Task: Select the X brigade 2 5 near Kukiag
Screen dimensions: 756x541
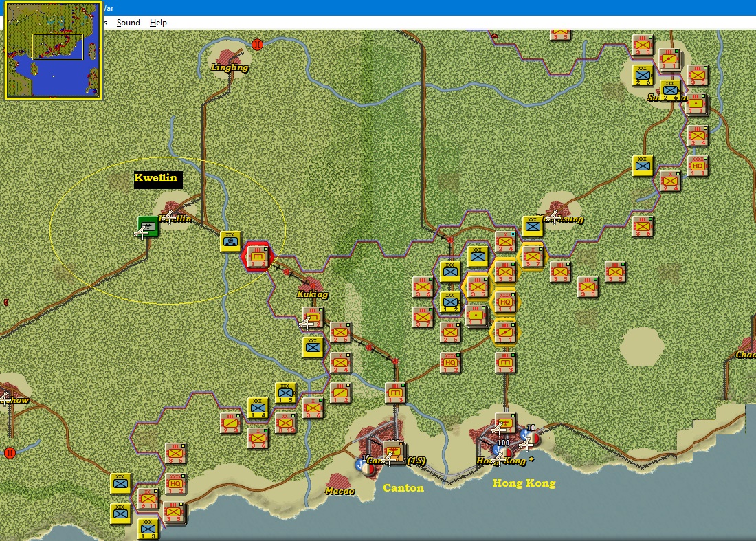Action: [340, 333]
